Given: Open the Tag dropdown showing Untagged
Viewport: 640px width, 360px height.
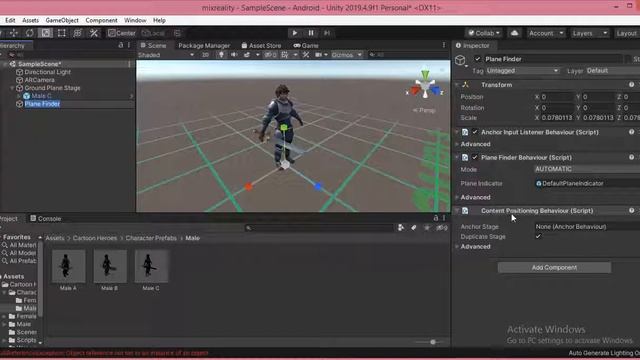Looking at the screenshot, I should tap(523, 71).
